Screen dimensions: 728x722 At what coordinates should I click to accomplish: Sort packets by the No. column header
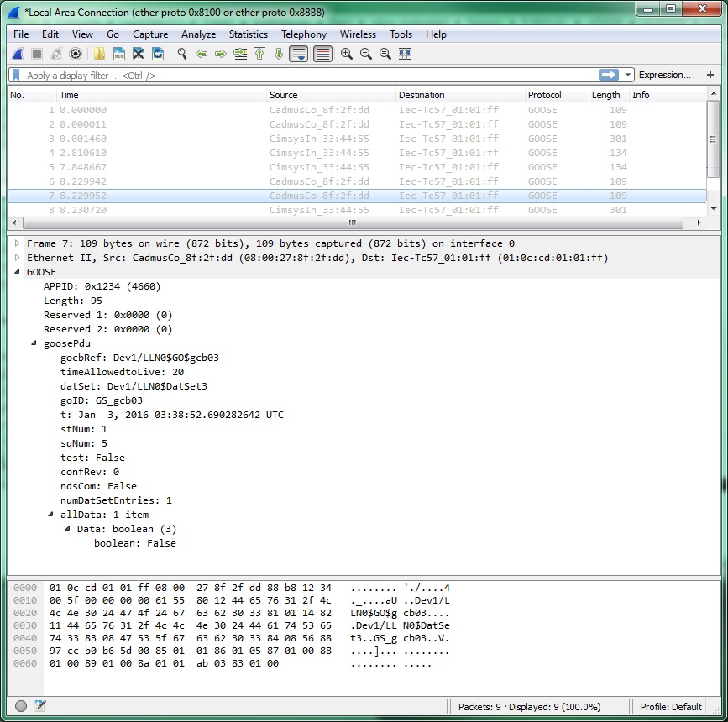(32, 95)
